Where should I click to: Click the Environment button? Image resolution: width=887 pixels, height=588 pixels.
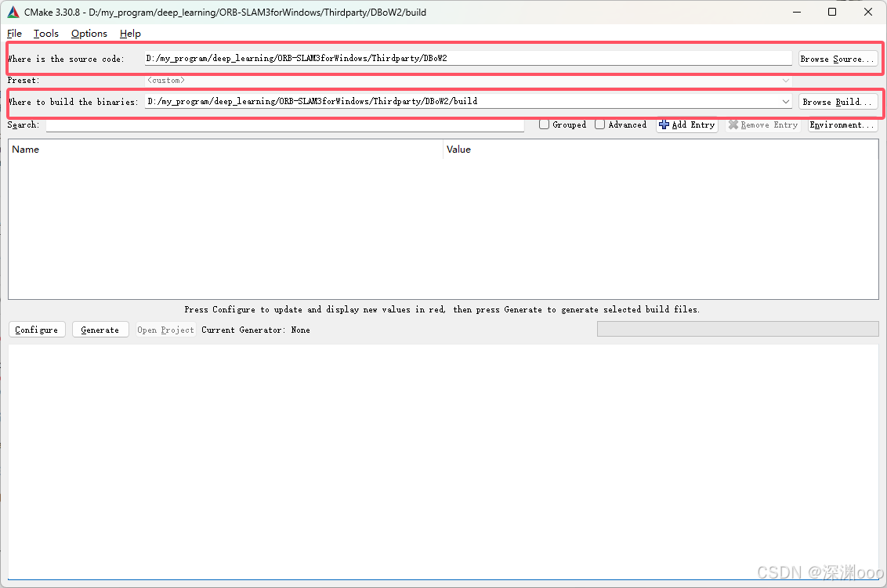tap(843, 125)
